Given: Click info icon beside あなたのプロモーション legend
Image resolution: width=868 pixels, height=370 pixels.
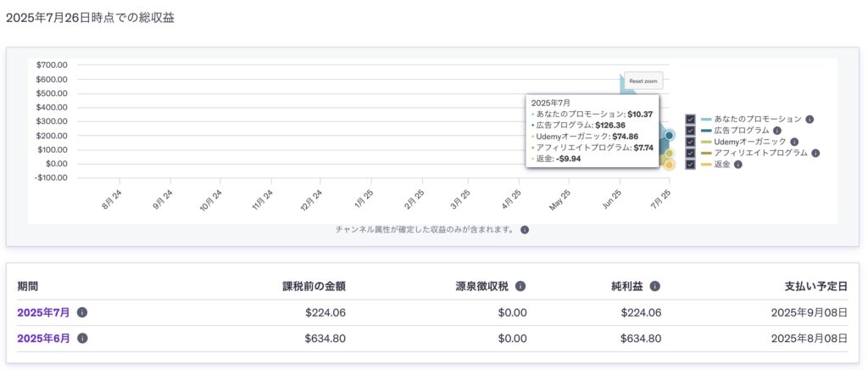Looking at the screenshot, I should (x=810, y=120).
